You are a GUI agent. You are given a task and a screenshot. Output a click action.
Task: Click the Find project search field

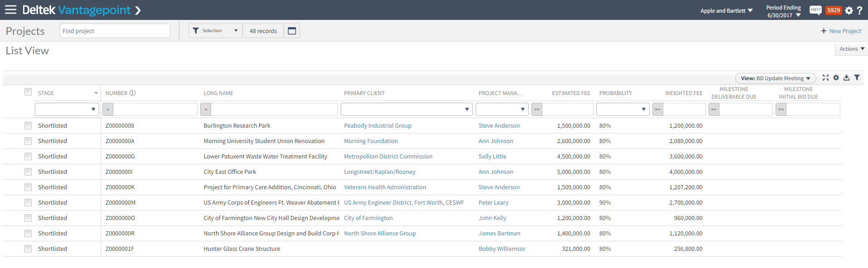(115, 31)
